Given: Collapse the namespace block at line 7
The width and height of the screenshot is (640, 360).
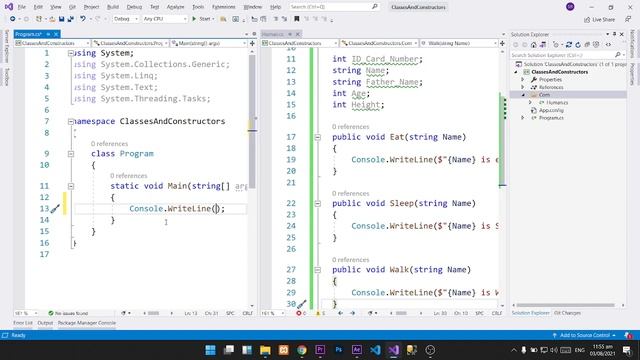Looking at the screenshot, I should point(71,121).
